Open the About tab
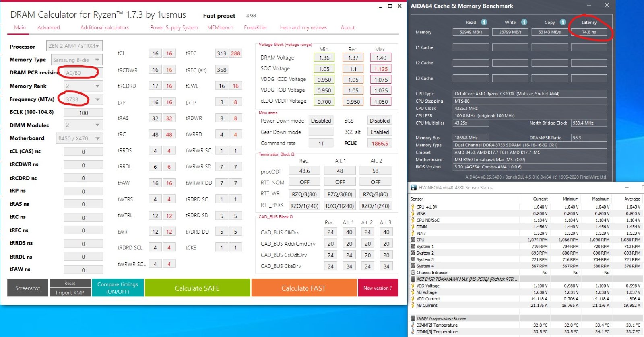The image size is (644, 337). 348,28
